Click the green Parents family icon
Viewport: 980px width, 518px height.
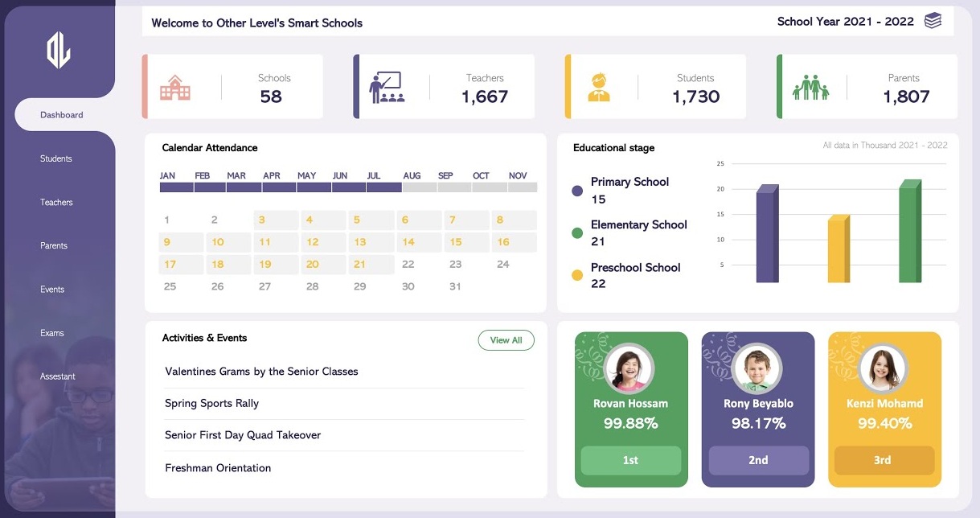(810, 86)
